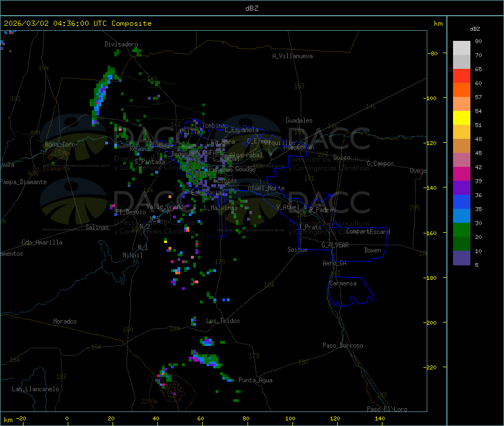Click the R_Padre map label

click(321, 210)
